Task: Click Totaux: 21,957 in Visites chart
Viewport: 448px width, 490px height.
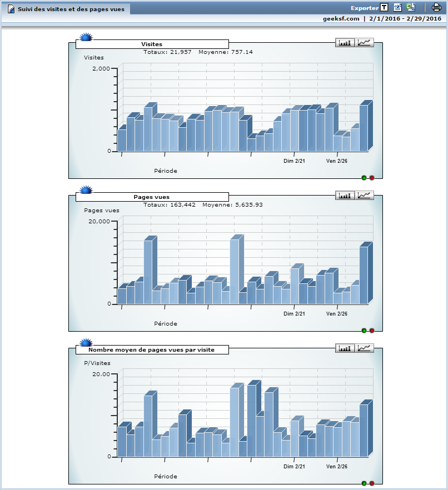Action: pyautogui.click(x=167, y=52)
